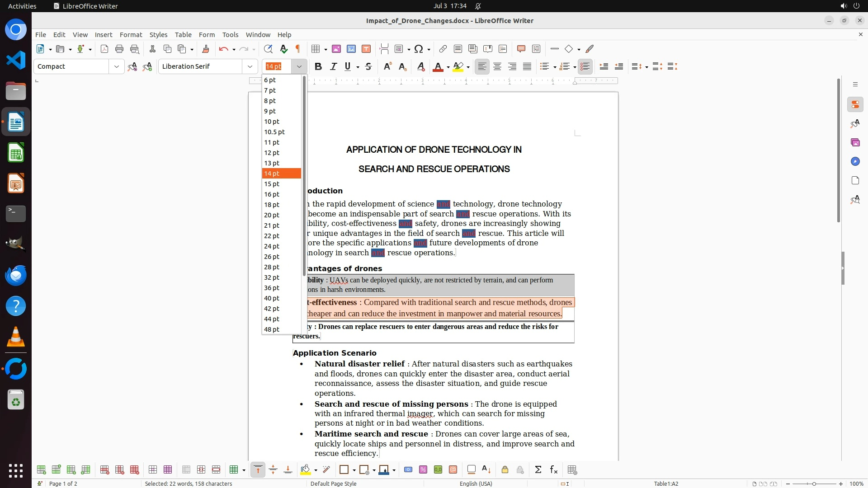Select 18 pt from the font size list
This screenshot has width=868, height=488.
pos(272,205)
